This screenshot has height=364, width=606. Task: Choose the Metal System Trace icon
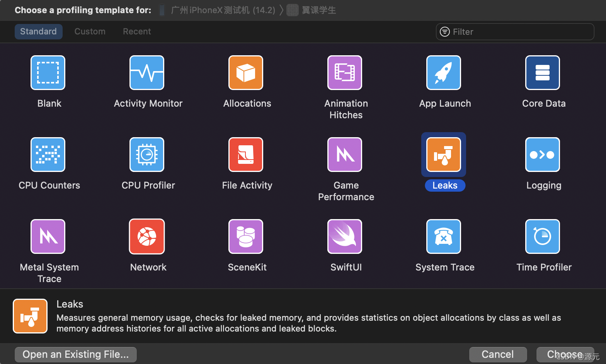point(48,236)
